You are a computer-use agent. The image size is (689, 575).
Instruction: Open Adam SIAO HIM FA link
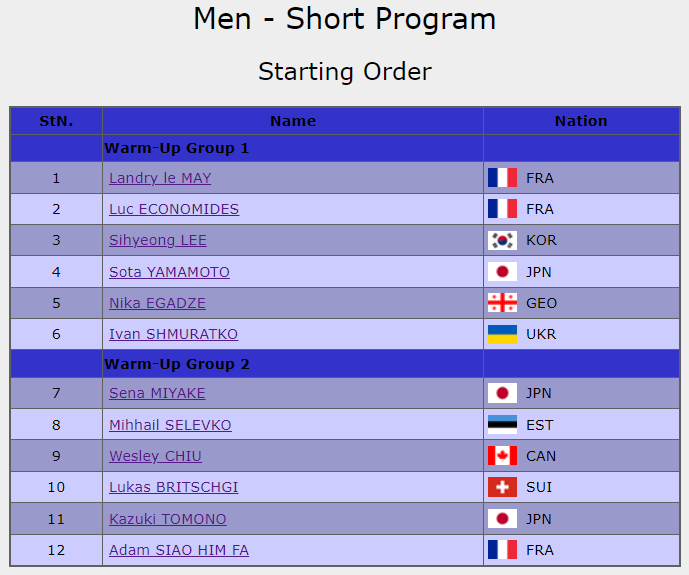pos(179,550)
